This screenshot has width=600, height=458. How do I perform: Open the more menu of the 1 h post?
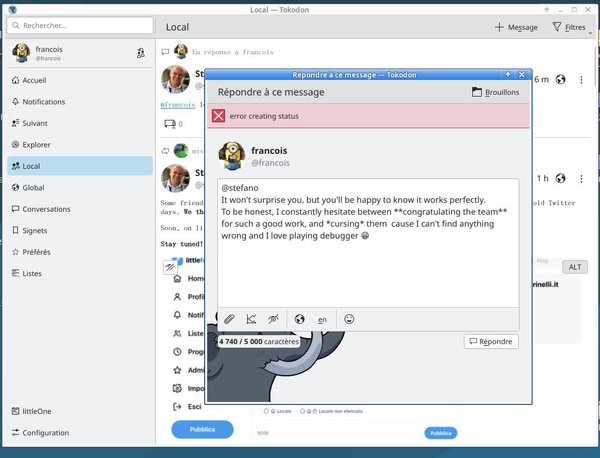[x=581, y=179]
